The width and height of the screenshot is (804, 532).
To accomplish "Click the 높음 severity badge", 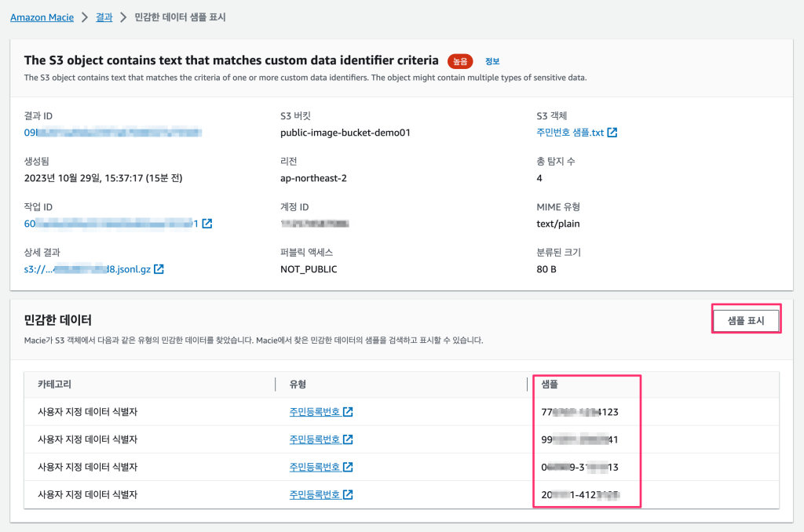I will coord(460,61).
